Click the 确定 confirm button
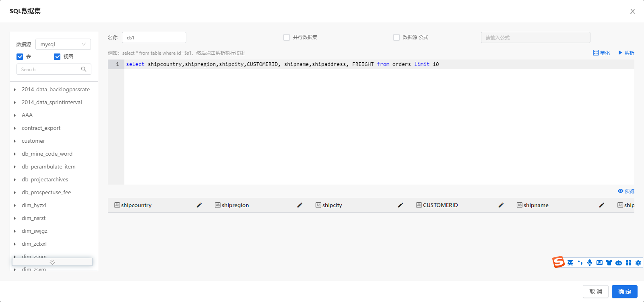This screenshot has width=644, height=302. tap(625, 292)
